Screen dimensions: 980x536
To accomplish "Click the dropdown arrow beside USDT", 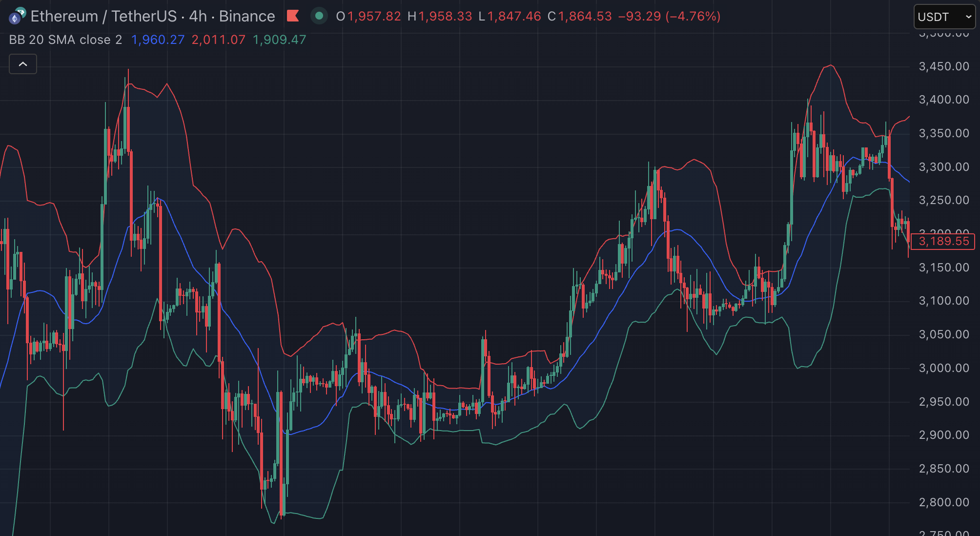I will 968,17.
